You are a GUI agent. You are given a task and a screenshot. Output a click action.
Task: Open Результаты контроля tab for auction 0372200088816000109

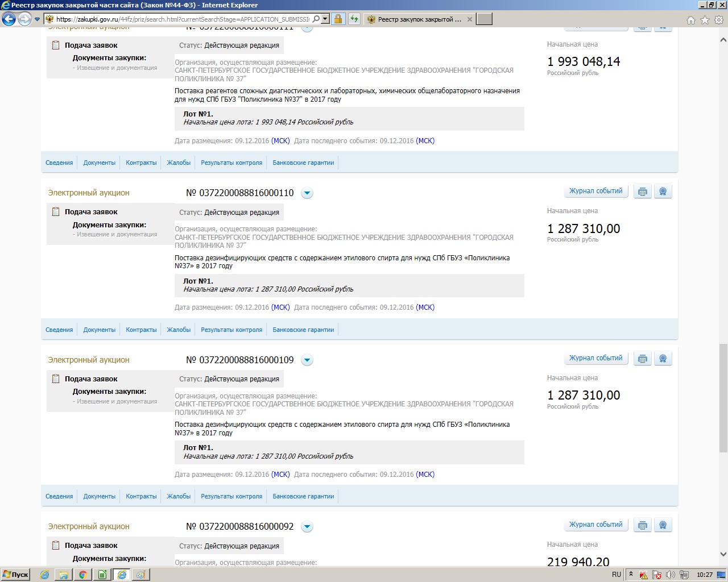231,496
